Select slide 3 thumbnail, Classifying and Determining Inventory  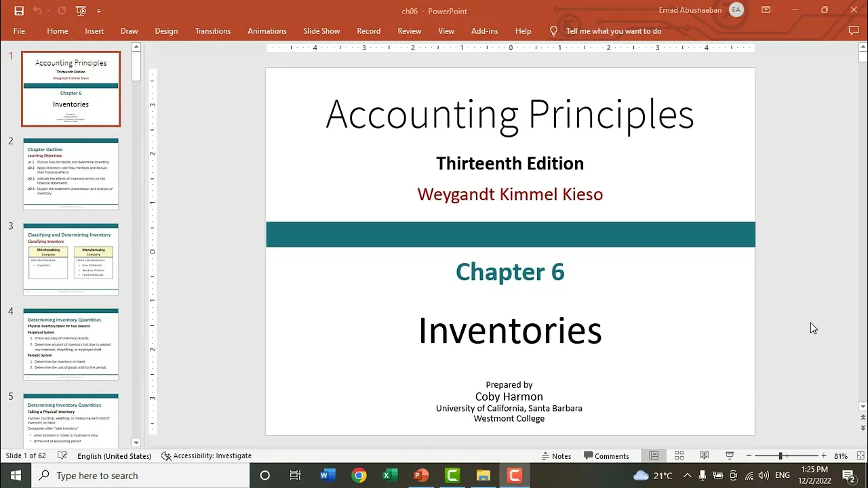click(x=71, y=259)
